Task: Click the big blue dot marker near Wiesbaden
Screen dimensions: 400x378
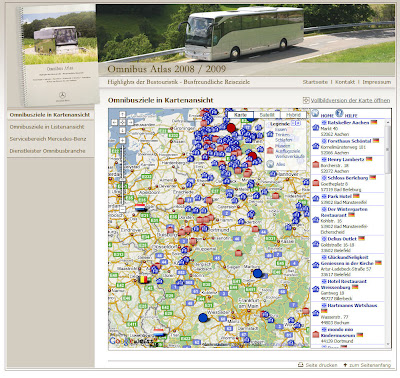Action: click(x=203, y=318)
